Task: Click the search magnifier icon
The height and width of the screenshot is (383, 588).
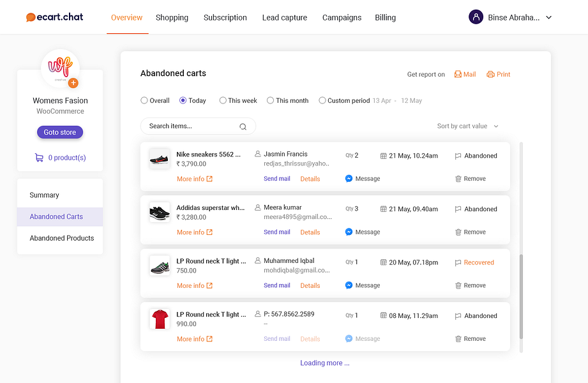Action: 243,126
